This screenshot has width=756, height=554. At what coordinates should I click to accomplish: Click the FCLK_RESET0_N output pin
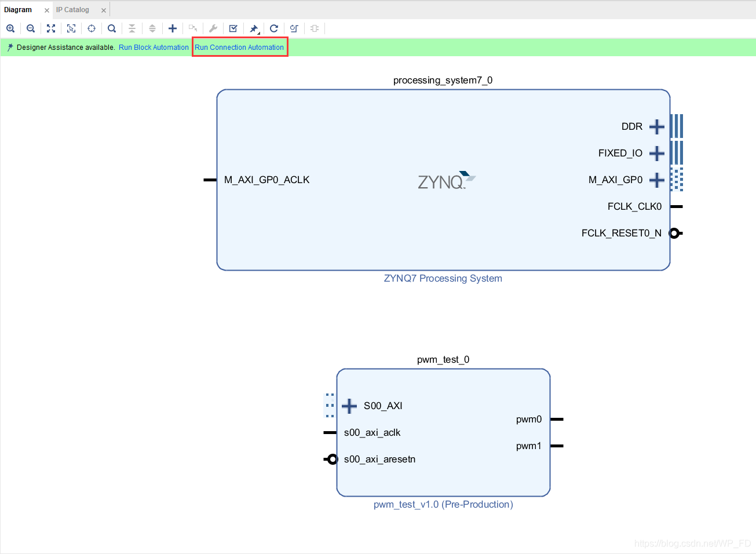coord(676,233)
